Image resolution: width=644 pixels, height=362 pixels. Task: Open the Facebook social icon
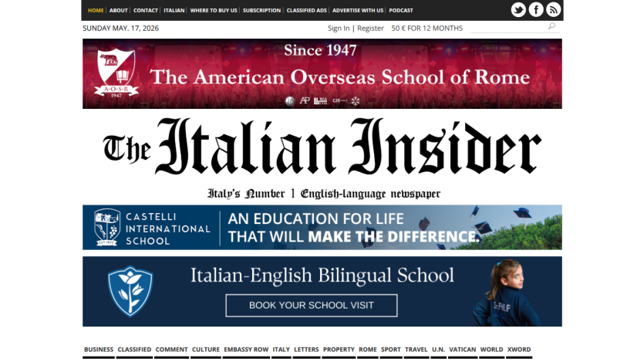(536, 9)
